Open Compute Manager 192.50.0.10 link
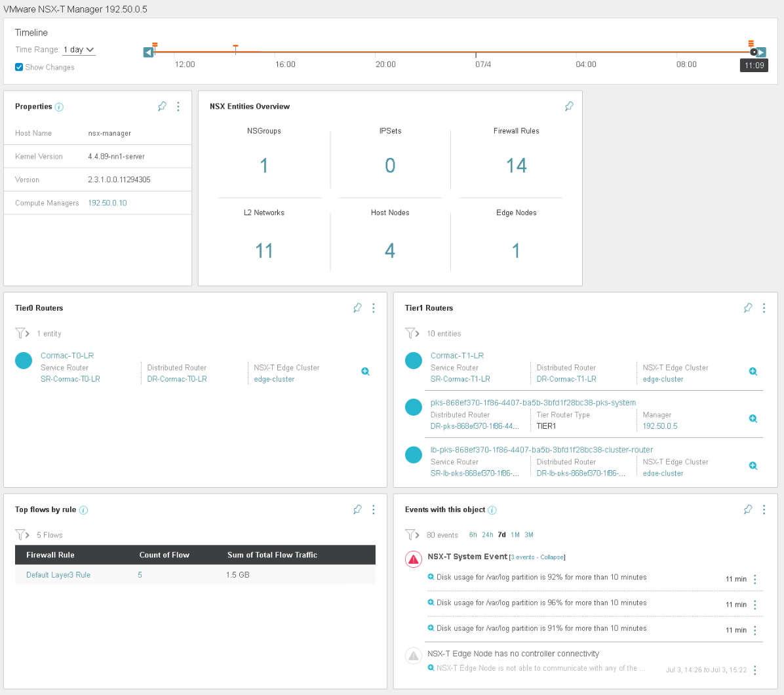This screenshot has height=695, width=784. (108, 203)
